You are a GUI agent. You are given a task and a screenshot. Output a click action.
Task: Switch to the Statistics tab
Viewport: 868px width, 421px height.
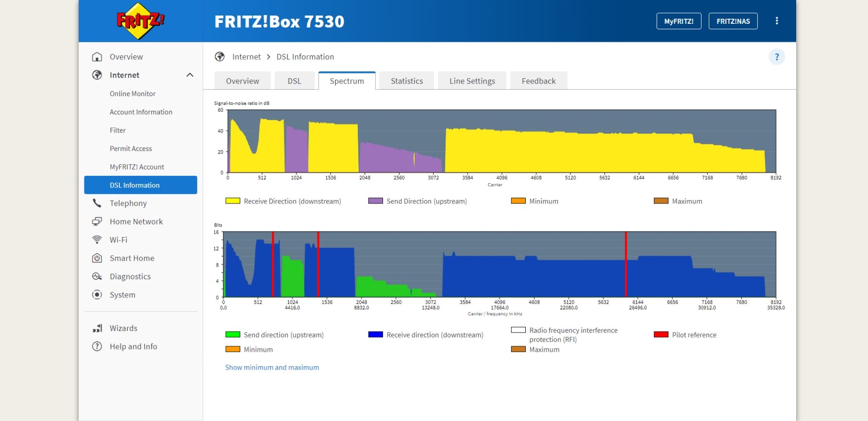(406, 81)
